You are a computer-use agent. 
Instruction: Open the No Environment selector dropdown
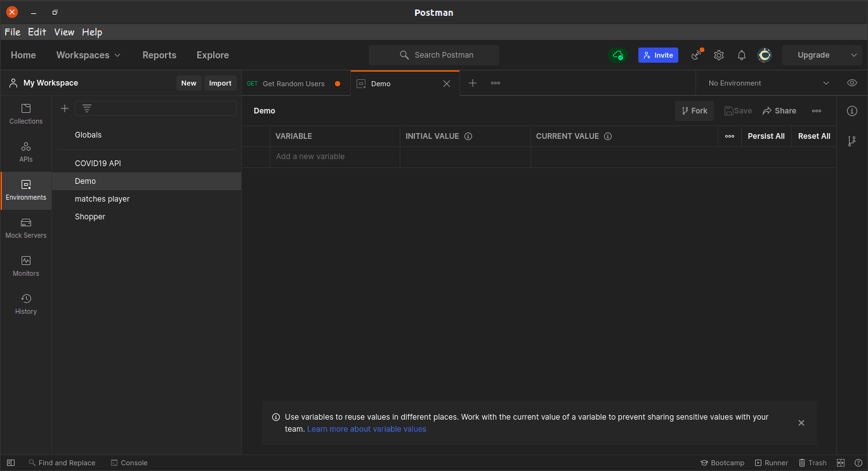tap(768, 83)
